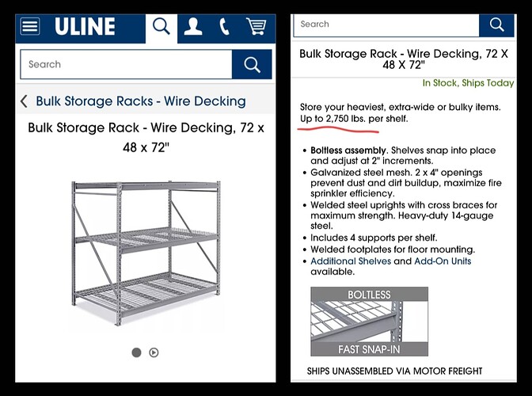532x396 pixels.
Task: Click right panel search submit button
Action: pos(496,25)
